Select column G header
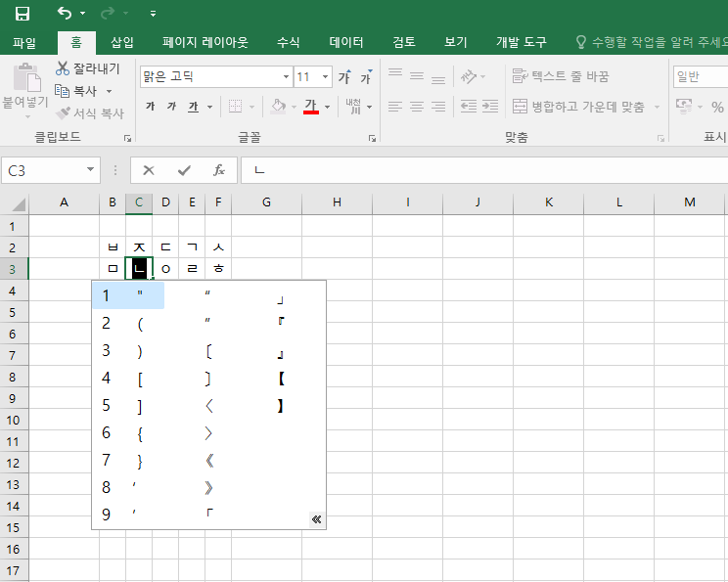The image size is (728, 582). pos(266,202)
